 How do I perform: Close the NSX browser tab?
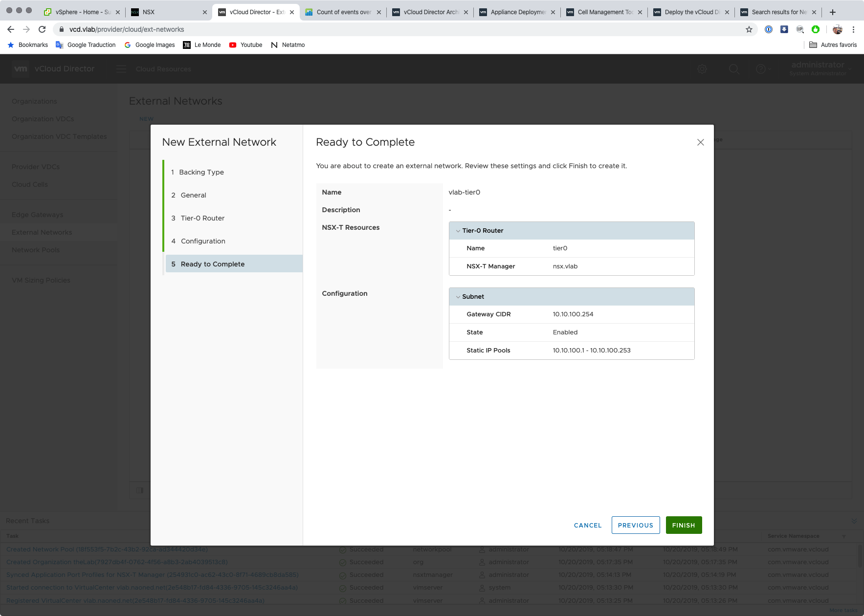(x=205, y=12)
